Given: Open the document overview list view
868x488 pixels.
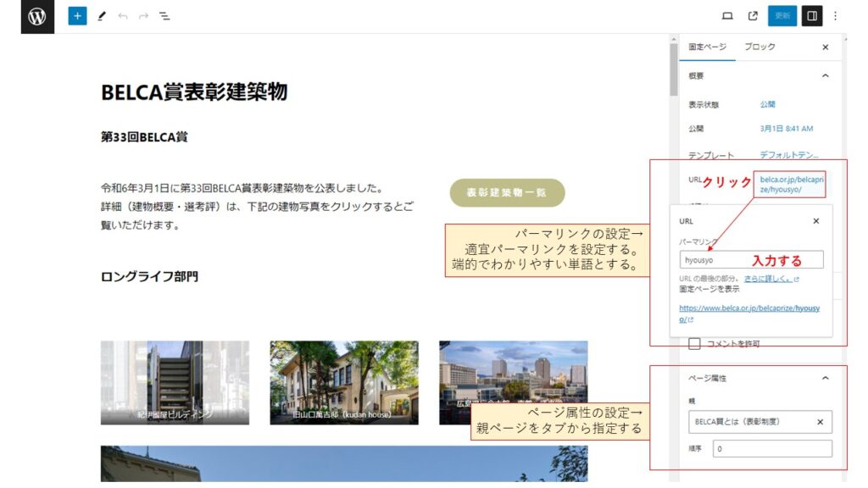Looking at the screenshot, I should coord(164,16).
